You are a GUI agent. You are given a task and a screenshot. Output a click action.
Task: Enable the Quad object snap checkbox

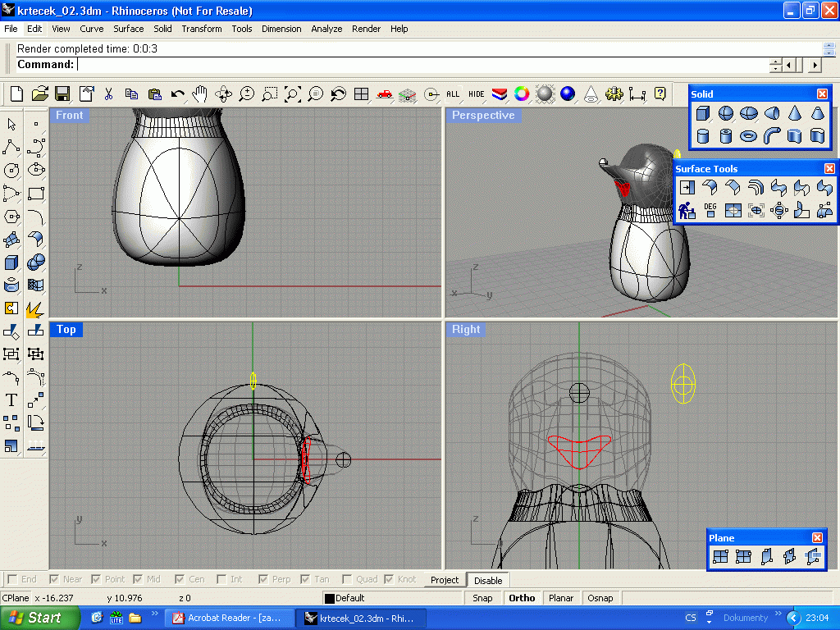[347, 579]
